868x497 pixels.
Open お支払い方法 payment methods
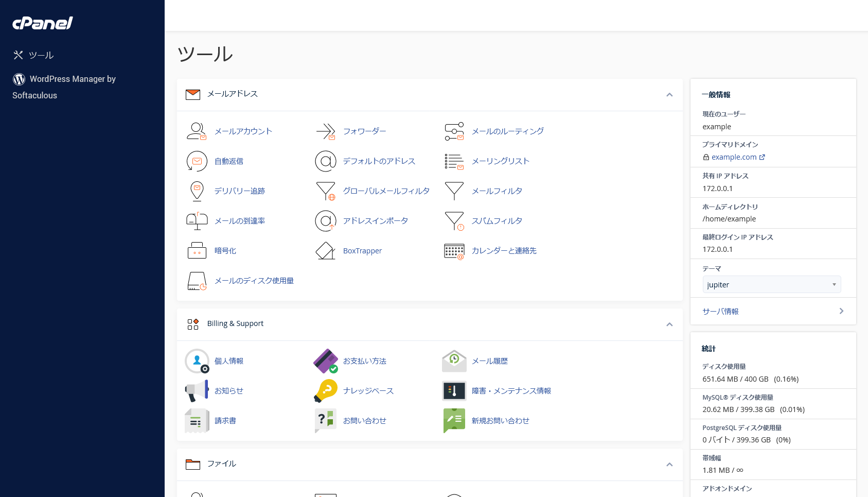(364, 361)
